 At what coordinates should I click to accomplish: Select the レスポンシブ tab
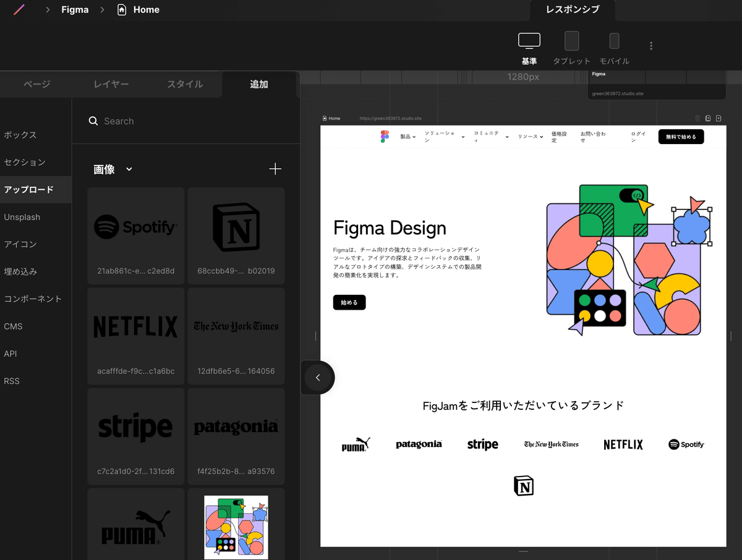[x=573, y=10]
